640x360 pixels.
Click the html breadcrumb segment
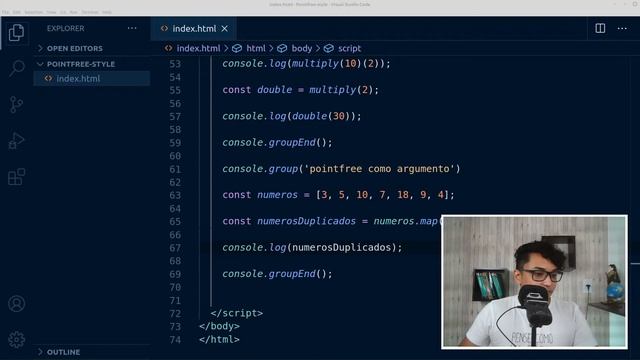[x=256, y=48]
